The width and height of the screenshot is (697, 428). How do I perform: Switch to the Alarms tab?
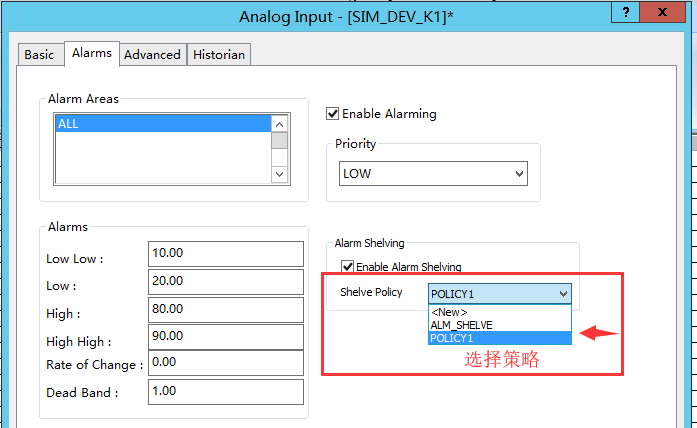92,53
